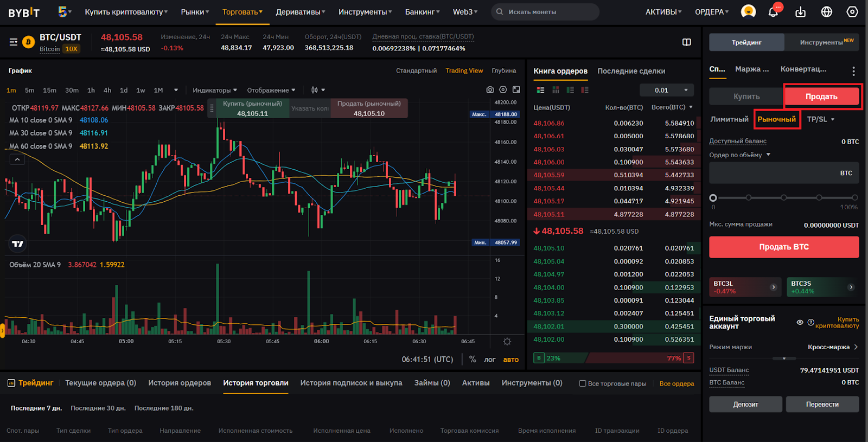Toggle auto scale 'авто'
Viewport: 868px width, 442px height.
(x=510, y=360)
